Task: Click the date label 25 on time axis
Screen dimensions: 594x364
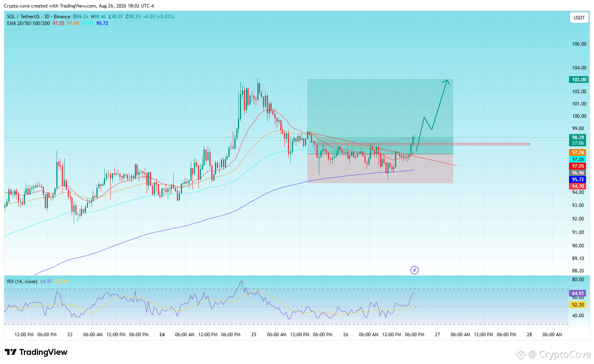Action: [x=254, y=335]
